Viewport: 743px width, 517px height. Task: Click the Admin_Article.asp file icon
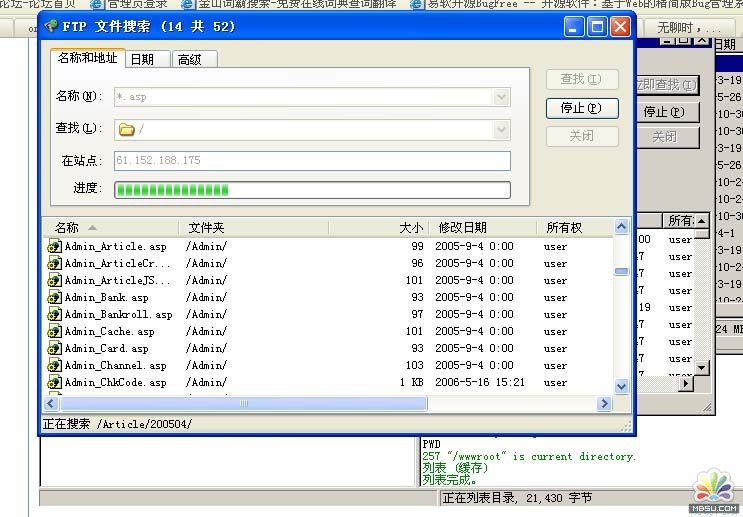pyautogui.click(x=55, y=246)
